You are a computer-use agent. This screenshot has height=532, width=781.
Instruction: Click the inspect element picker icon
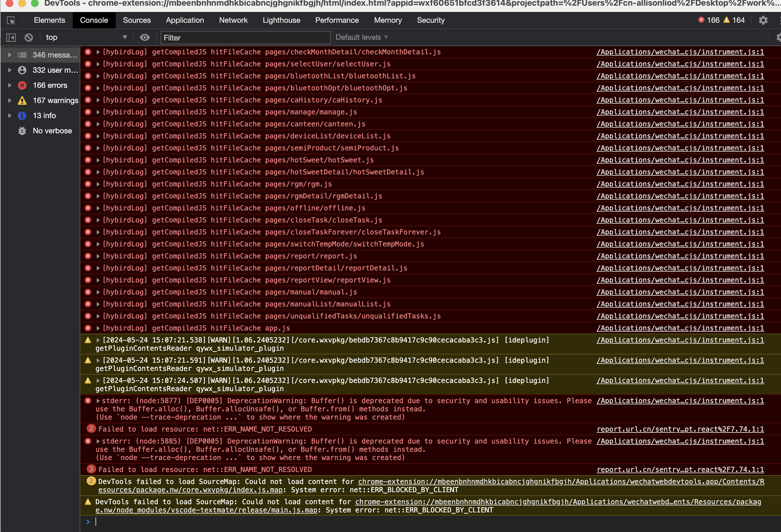point(11,21)
